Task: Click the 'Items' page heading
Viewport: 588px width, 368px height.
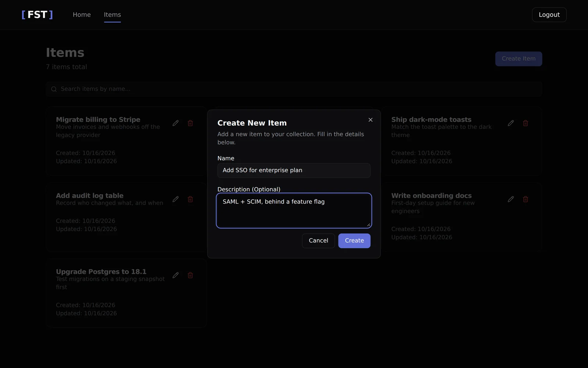Action: (65, 53)
